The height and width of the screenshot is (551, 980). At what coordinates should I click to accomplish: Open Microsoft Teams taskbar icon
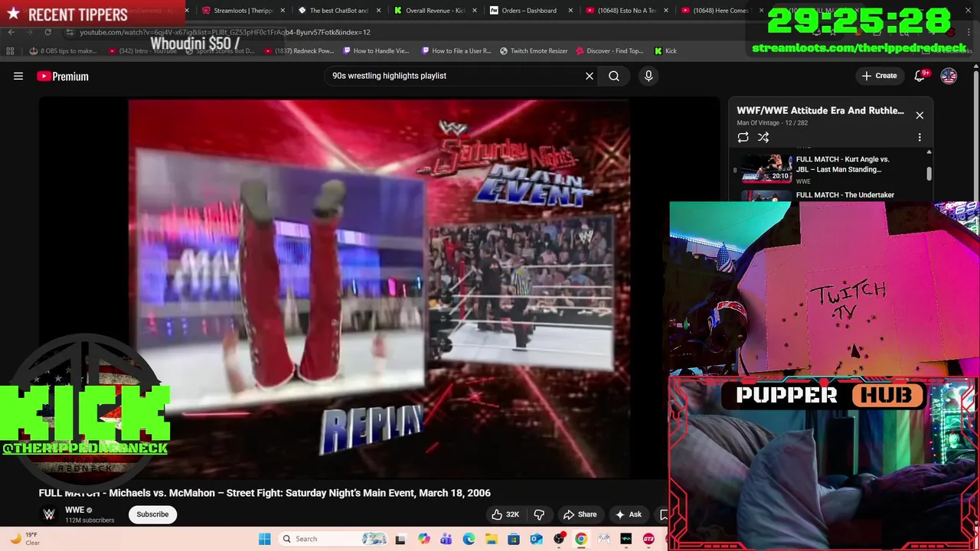446,539
